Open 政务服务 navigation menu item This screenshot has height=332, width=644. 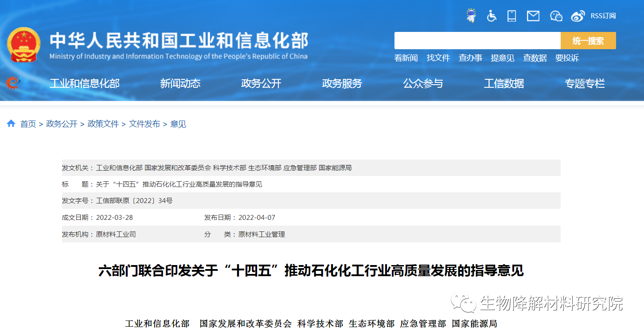point(342,83)
